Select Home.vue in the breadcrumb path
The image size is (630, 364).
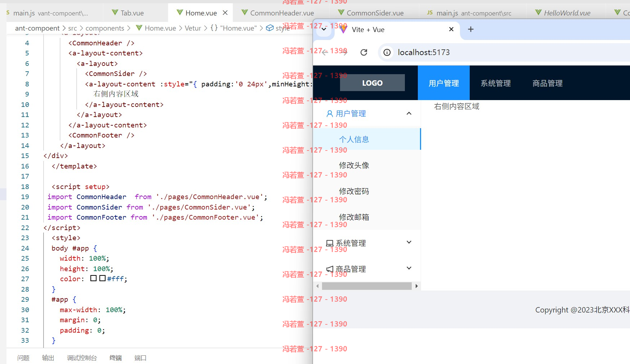(160, 28)
